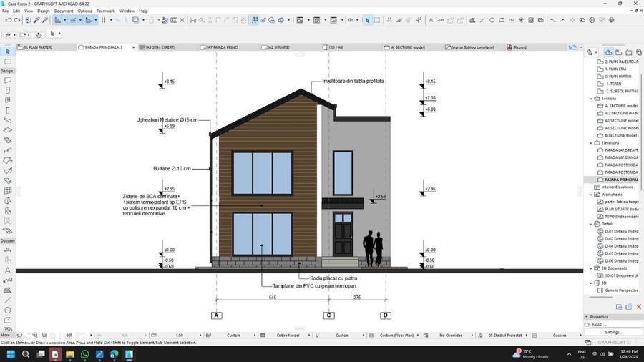Switch to the 0. PLAN PARTER tab
The width and height of the screenshot is (644, 362).
point(46,47)
